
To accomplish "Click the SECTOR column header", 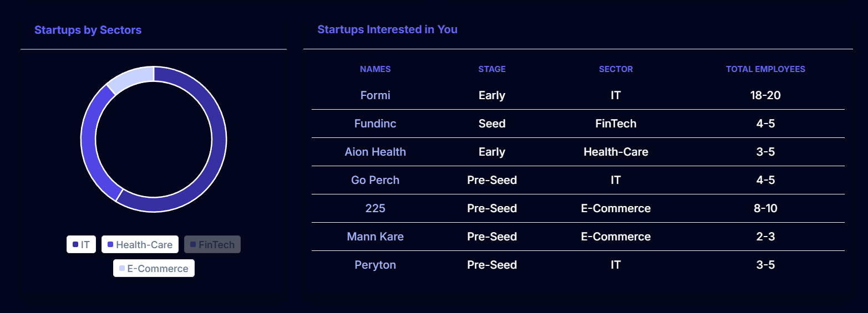I will (616, 69).
